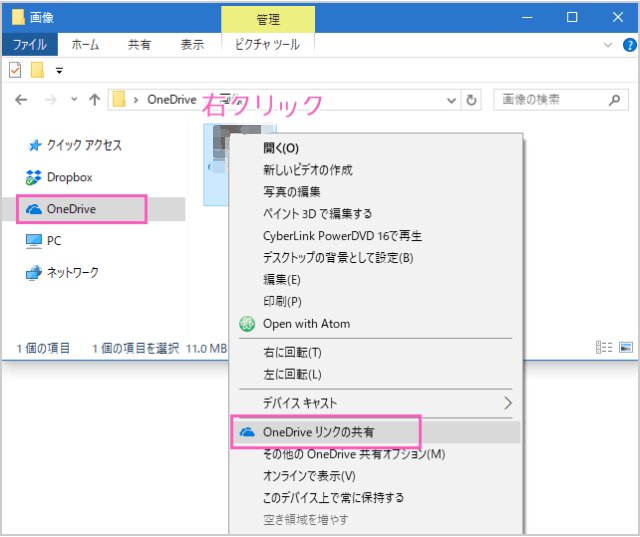
Task: Choose Open with Atom menu entry
Action: coord(376,324)
